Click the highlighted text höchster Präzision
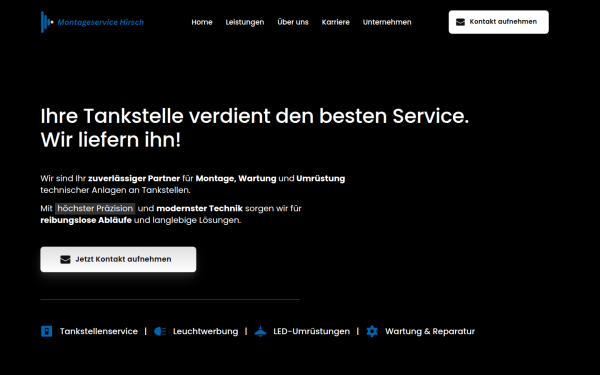 pyautogui.click(x=95, y=209)
